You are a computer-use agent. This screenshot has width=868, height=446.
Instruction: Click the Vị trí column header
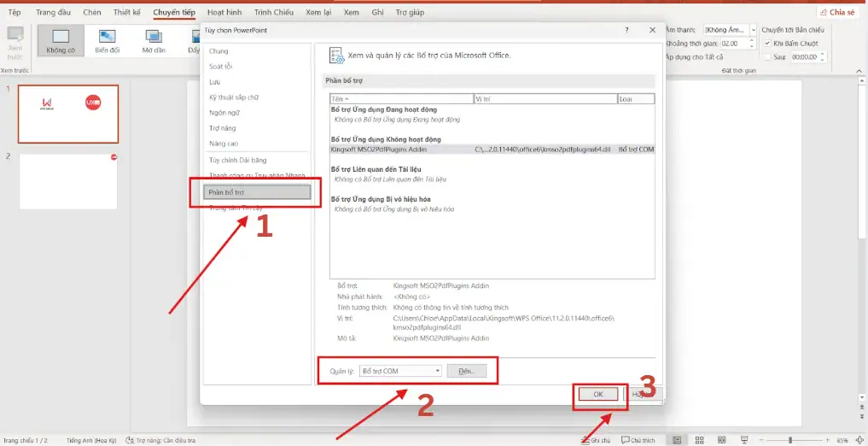546,99
